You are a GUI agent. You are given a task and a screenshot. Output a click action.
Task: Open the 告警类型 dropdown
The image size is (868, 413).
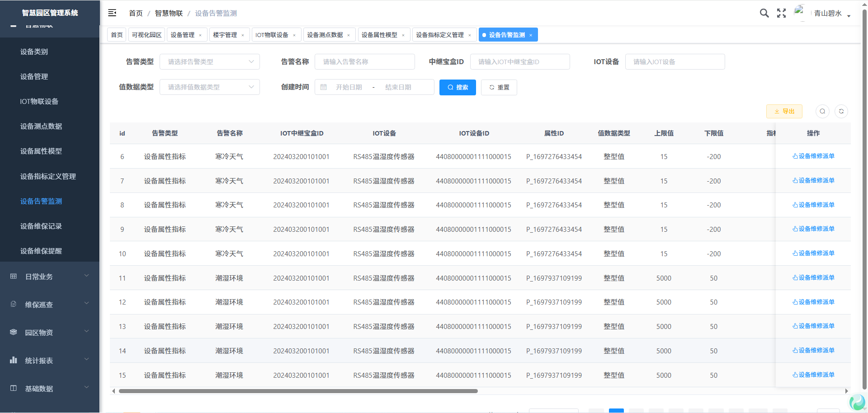209,62
